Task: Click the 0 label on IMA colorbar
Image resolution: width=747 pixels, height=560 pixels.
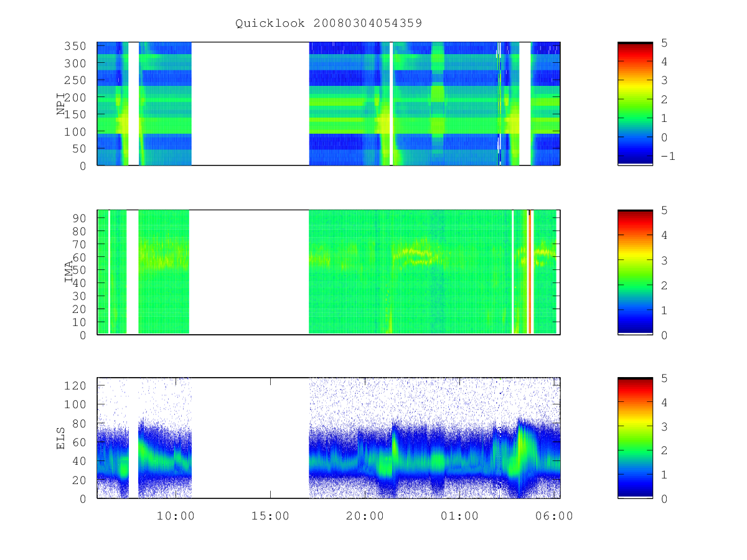Action: point(664,335)
